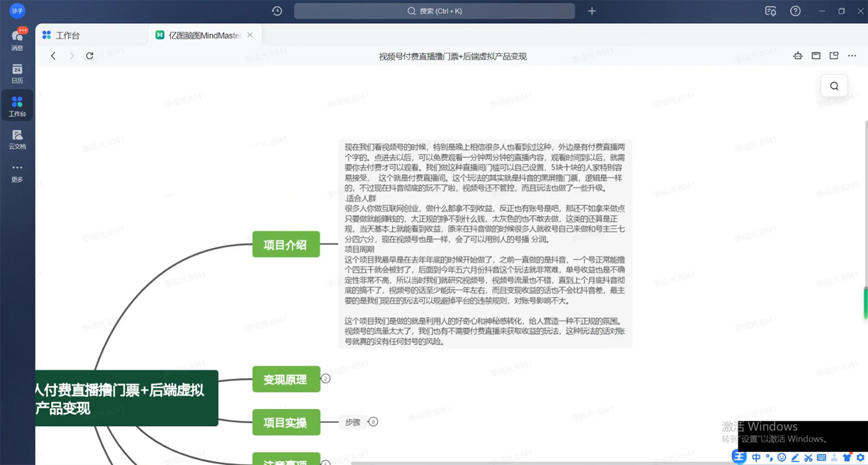Click the help question-mark button
Image resolution: width=868 pixels, height=465 pixels.
[x=795, y=10]
